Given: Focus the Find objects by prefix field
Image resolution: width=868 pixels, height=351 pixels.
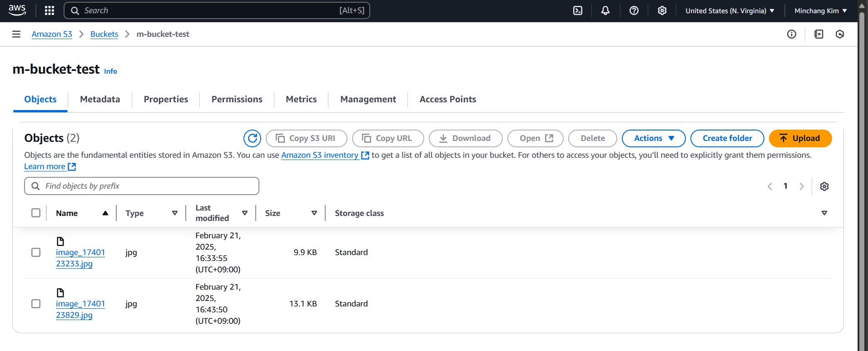Looking at the screenshot, I should (142, 186).
